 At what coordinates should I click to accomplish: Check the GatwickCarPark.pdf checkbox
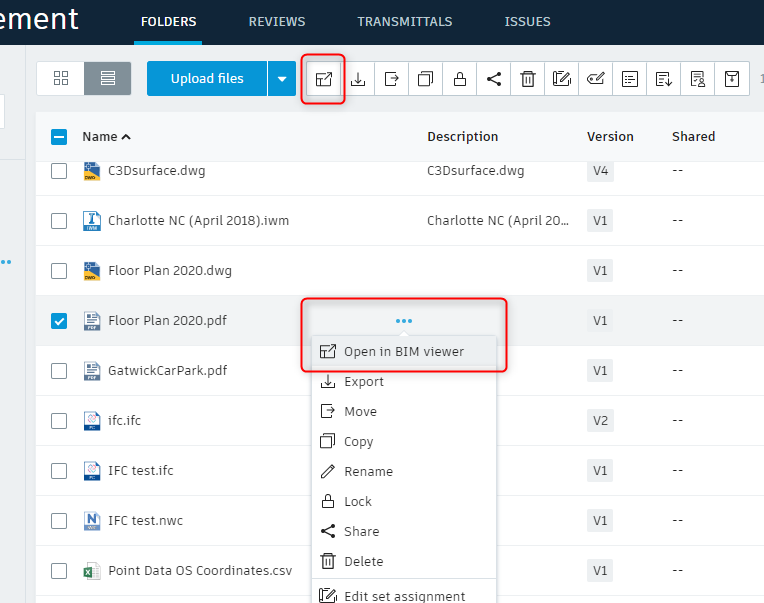[x=59, y=371]
